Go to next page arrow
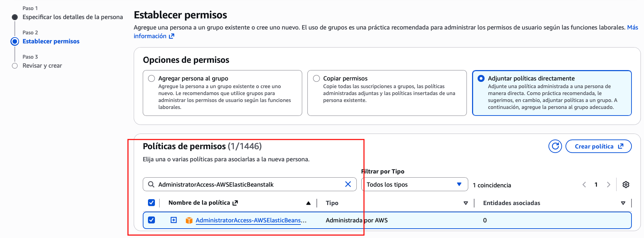Screen dimensions: 644x238 (608, 185)
